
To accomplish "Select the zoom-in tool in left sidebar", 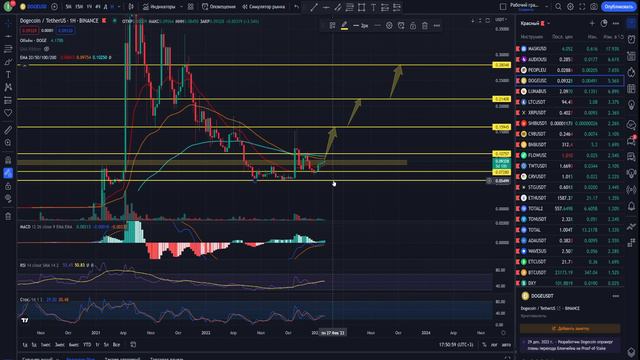I will coord(8,142).
